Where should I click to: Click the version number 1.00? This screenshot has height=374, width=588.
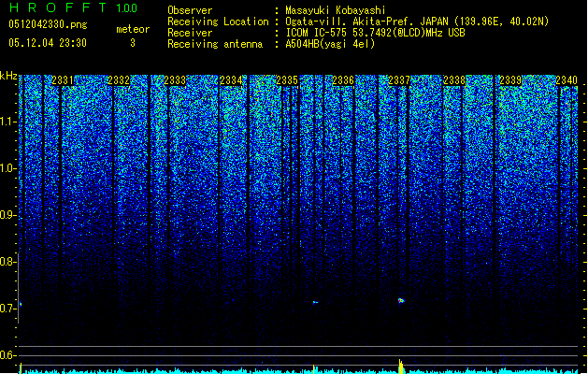126,8
